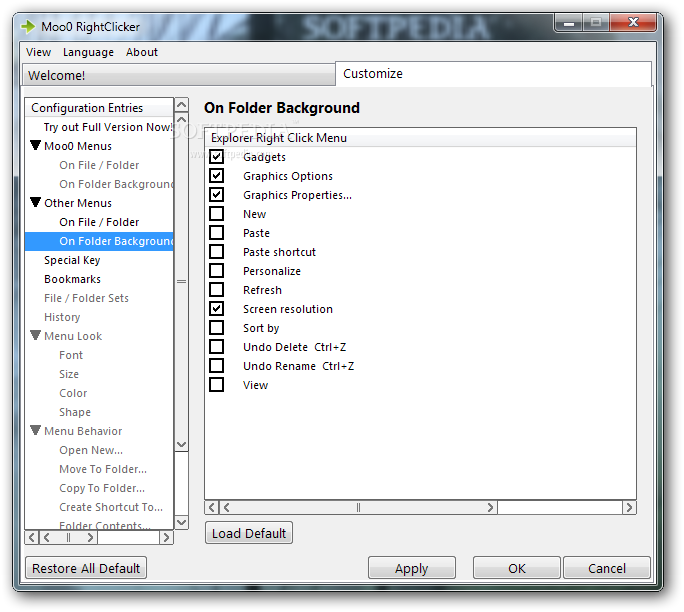Image resolution: width=684 pixels, height=612 pixels.
Task: Switch to the Customize tab
Action: pos(493,74)
